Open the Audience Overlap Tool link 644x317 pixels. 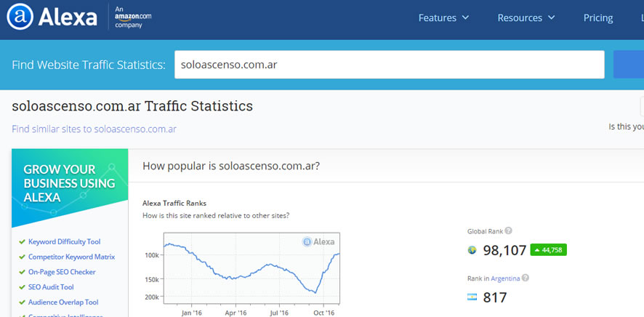pyautogui.click(x=63, y=302)
